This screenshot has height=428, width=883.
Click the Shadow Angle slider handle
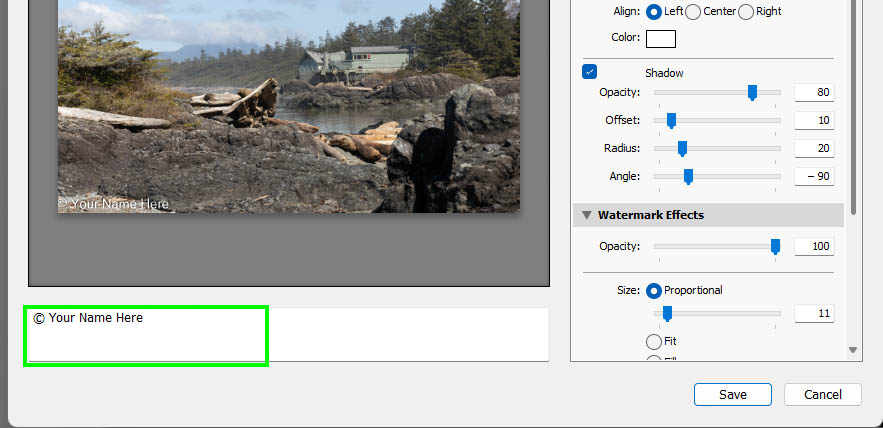pyautogui.click(x=688, y=177)
